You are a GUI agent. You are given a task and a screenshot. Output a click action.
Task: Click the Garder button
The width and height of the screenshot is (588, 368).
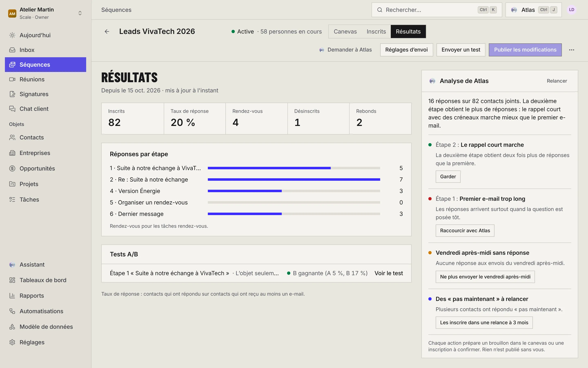pyautogui.click(x=448, y=176)
